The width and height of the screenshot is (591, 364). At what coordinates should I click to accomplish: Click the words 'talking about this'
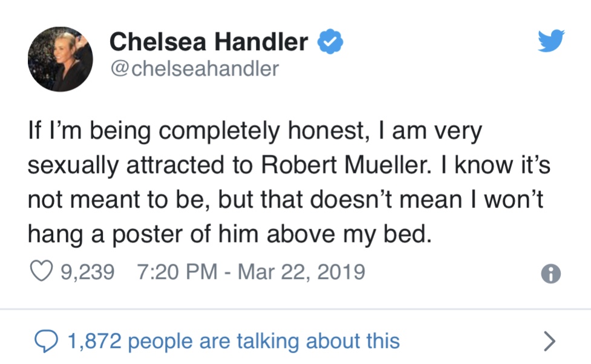click(x=318, y=341)
